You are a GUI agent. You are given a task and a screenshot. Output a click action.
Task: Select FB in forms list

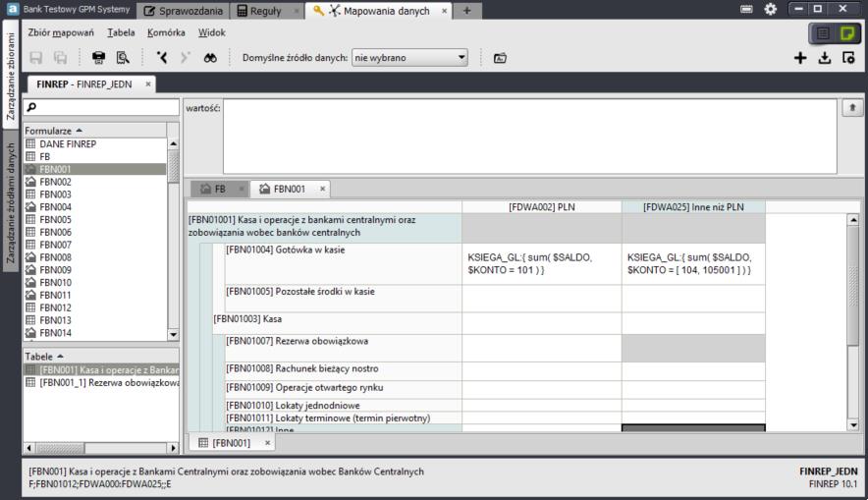point(94,157)
